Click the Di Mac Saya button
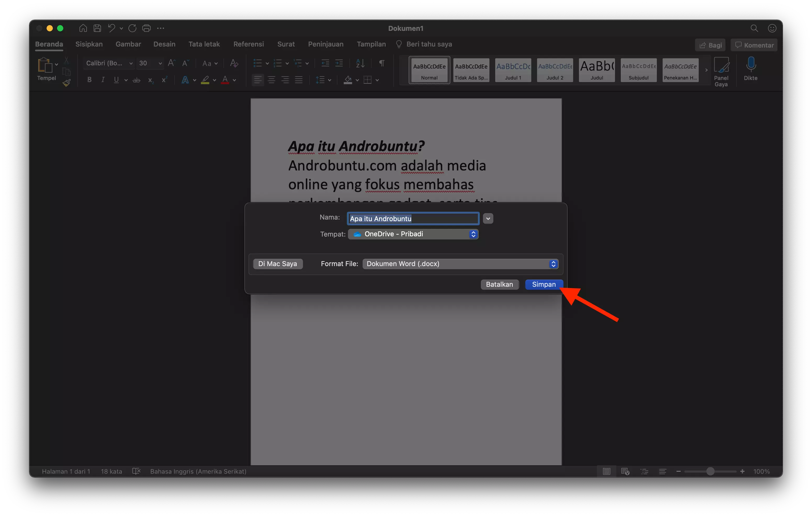Viewport: 812px width, 516px height. tap(278, 263)
